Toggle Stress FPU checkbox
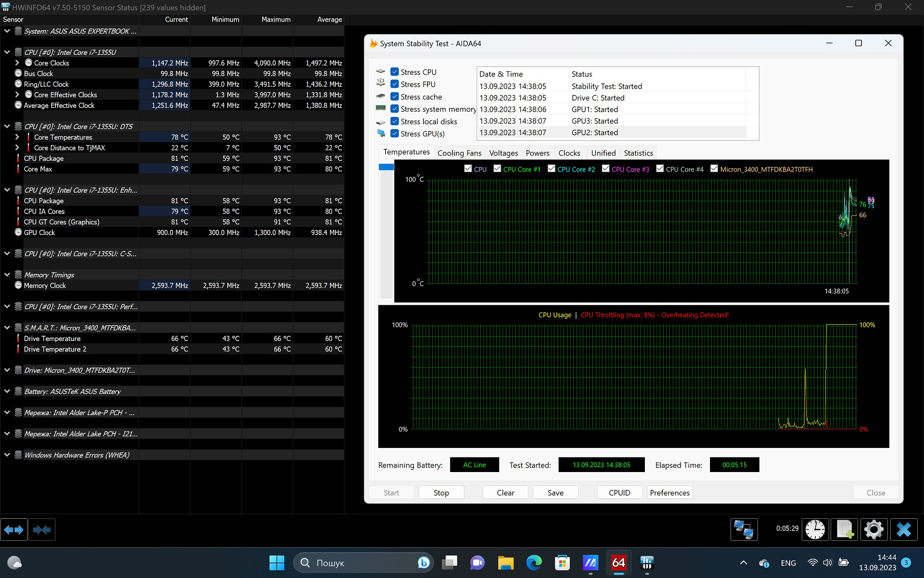 (395, 84)
